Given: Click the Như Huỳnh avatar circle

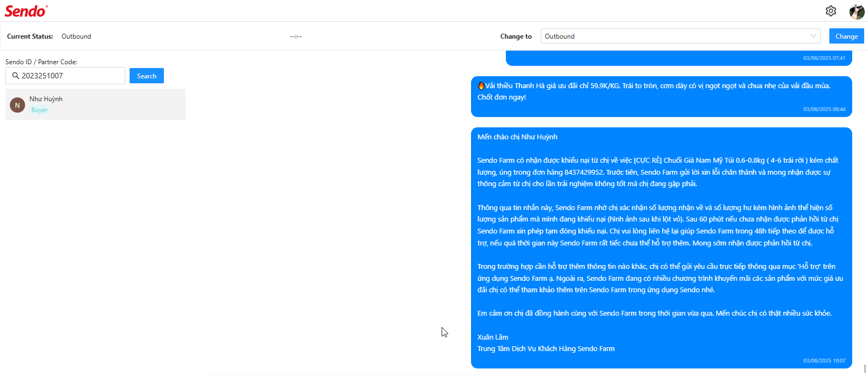Looking at the screenshot, I should (x=17, y=105).
